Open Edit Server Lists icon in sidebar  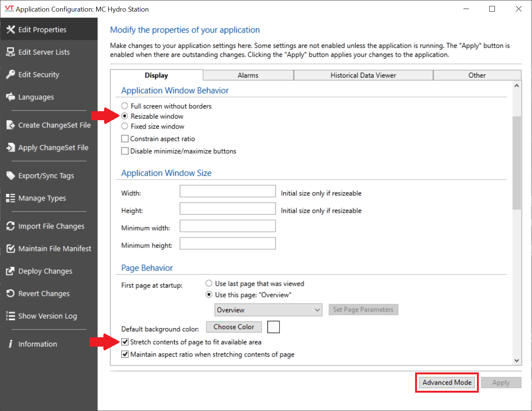click(x=10, y=52)
